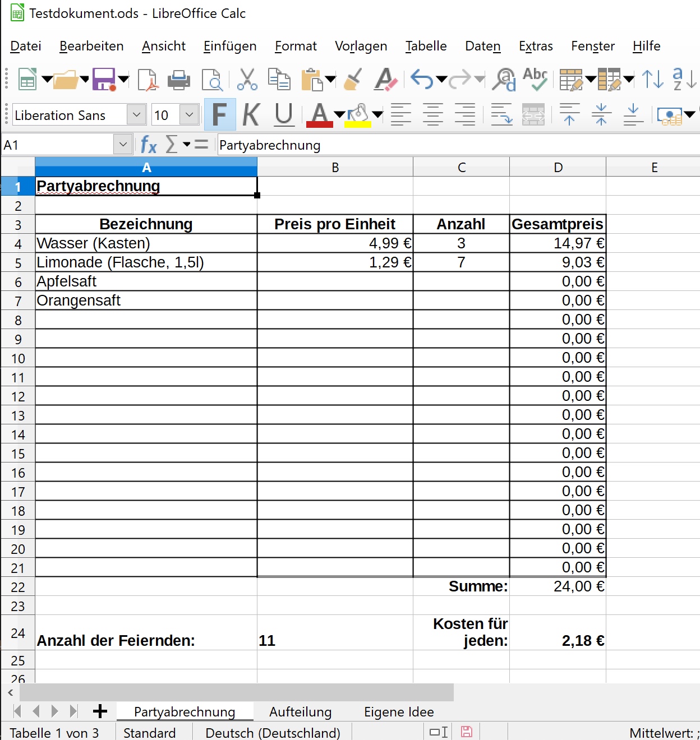Run the spelling check (Abc) icon
This screenshot has height=740, width=700.
pos(535,80)
